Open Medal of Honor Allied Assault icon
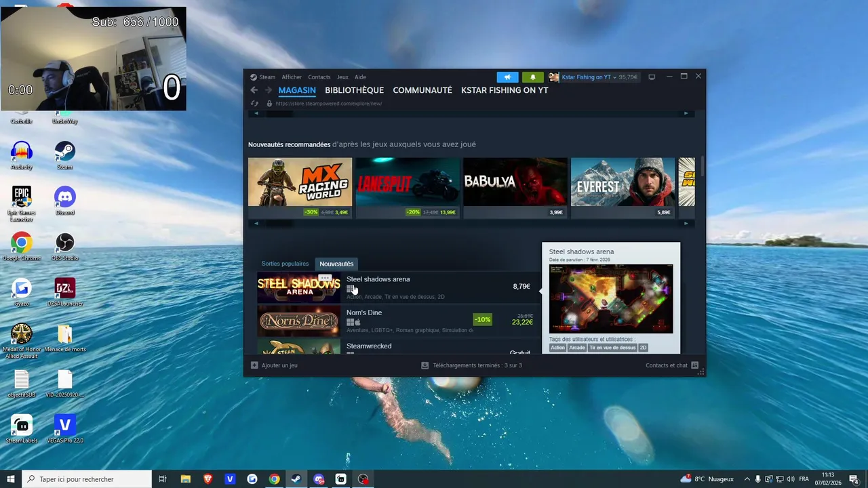 pos(22,341)
